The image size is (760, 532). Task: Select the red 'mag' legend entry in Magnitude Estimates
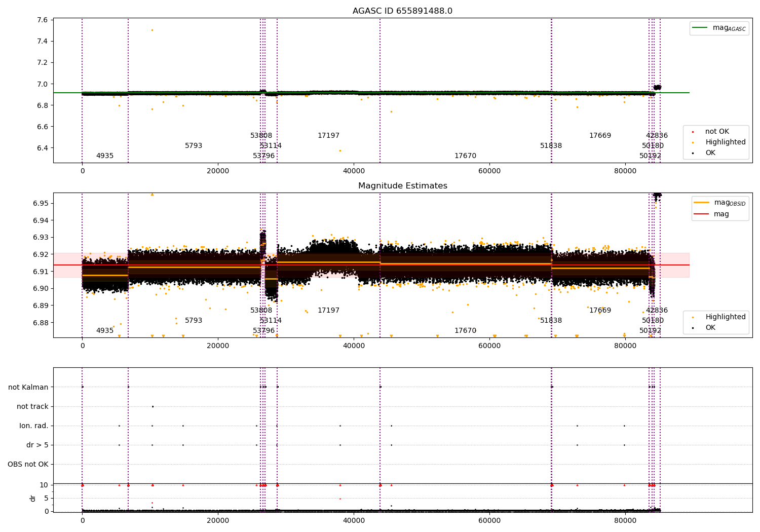pos(711,214)
